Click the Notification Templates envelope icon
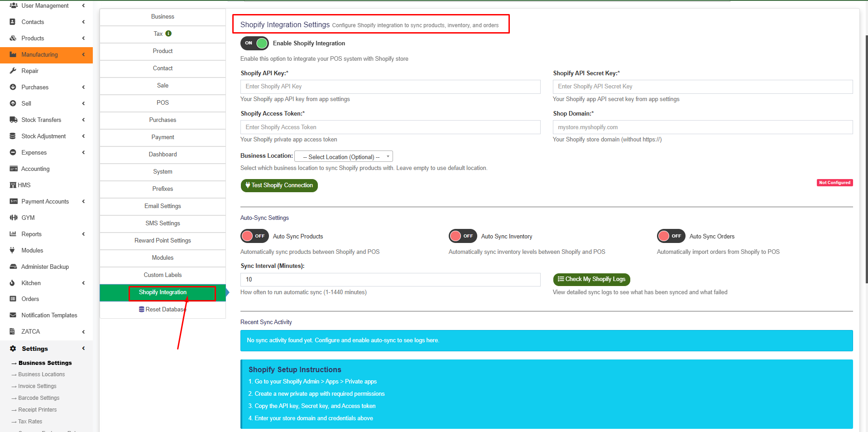 pos(13,315)
